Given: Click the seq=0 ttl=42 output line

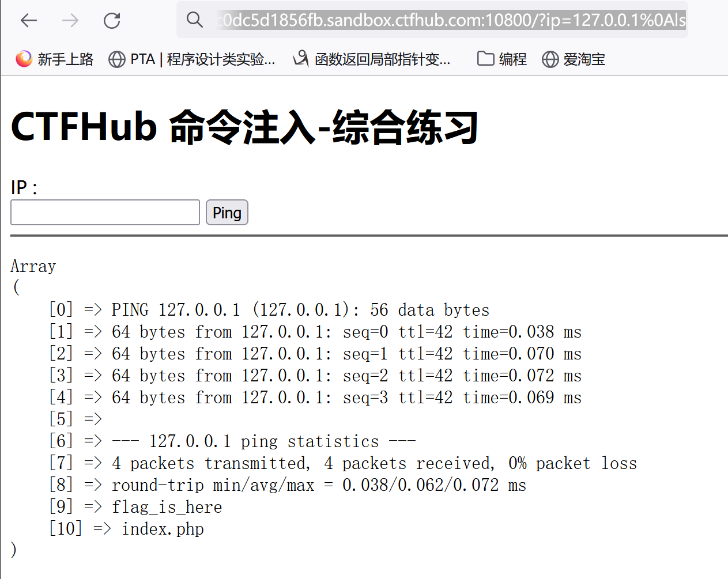Looking at the screenshot, I should (x=346, y=332).
